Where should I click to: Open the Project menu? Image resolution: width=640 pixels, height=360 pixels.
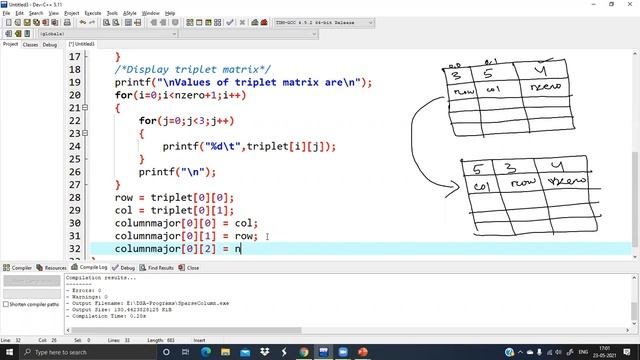click(71, 13)
